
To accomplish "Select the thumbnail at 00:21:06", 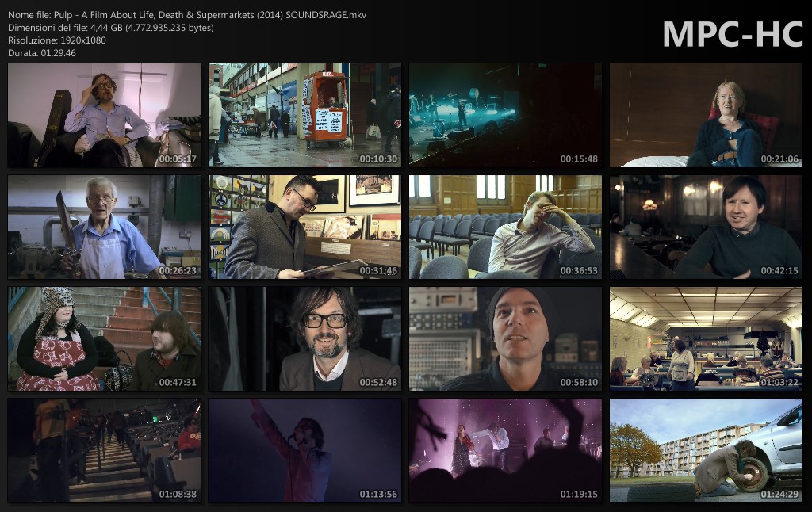I will tap(706, 115).
